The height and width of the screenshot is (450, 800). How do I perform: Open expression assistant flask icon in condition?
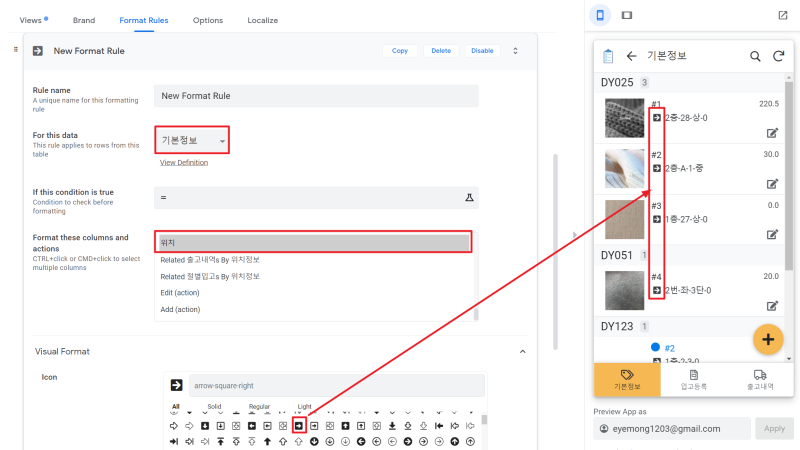click(469, 197)
